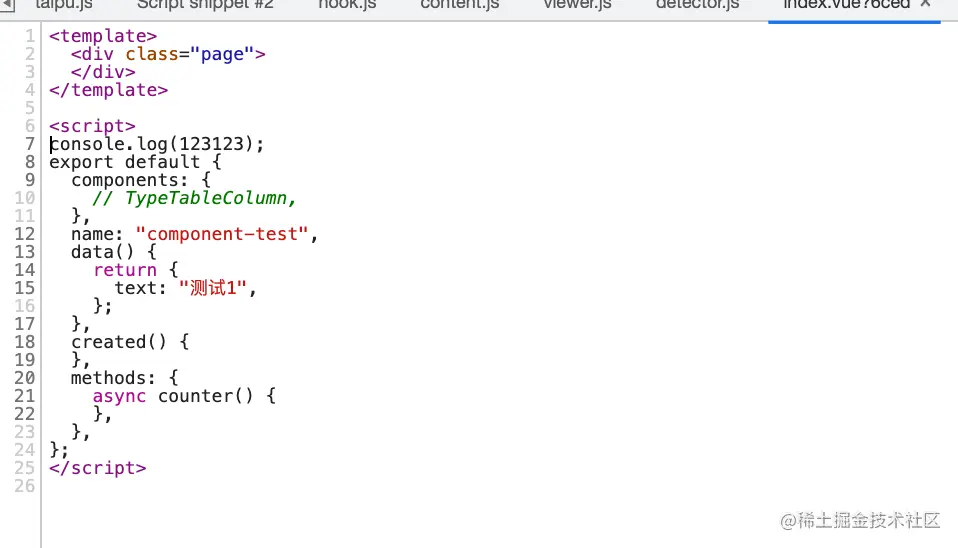The width and height of the screenshot is (958, 548).
Task: Click the opening <template> tag text
Action: coord(103,36)
